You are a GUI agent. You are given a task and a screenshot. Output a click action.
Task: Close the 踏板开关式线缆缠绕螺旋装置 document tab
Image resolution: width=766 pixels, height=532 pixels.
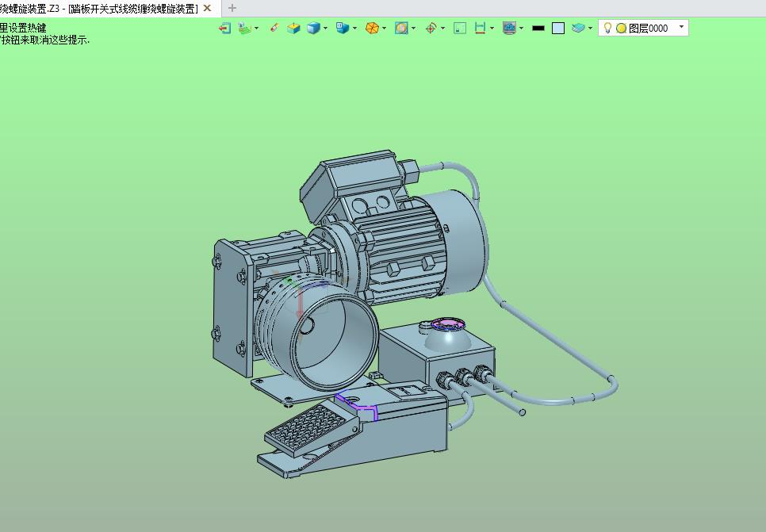click(x=207, y=8)
